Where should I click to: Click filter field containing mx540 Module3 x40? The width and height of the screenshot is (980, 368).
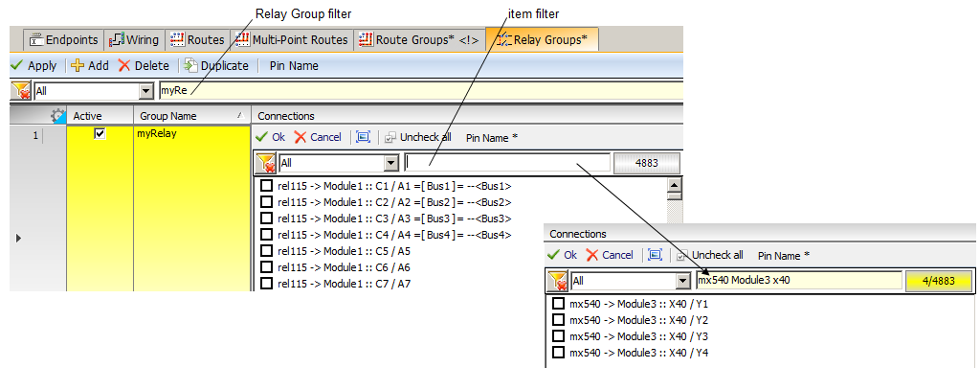(x=799, y=281)
